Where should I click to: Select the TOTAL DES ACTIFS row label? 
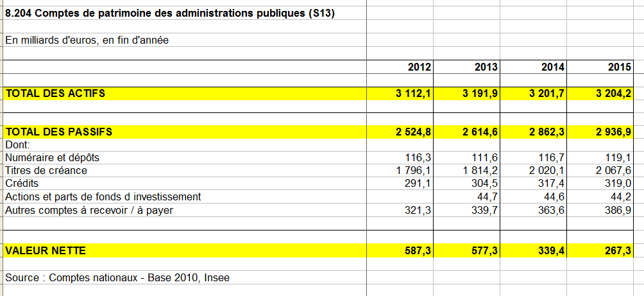pyautogui.click(x=55, y=94)
